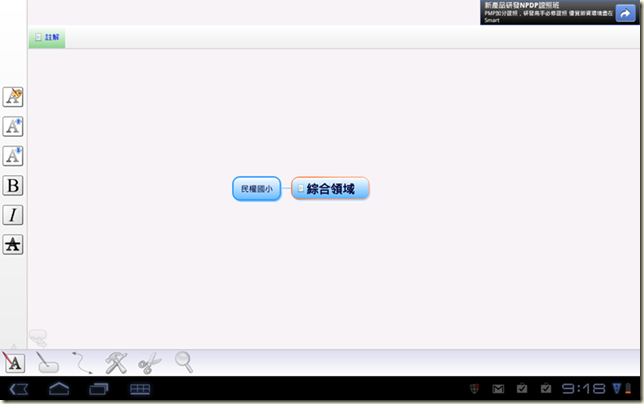Image resolution: width=644 pixels, height=404 pixels.
Task: Open the hammer and wrench tools menu
Action: (116, 363)
